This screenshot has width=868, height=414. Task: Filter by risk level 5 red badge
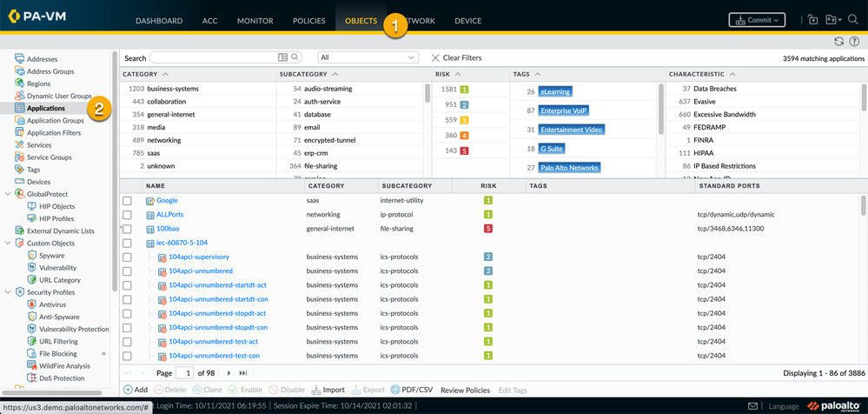pyautogui.click(x=464, y=150)
